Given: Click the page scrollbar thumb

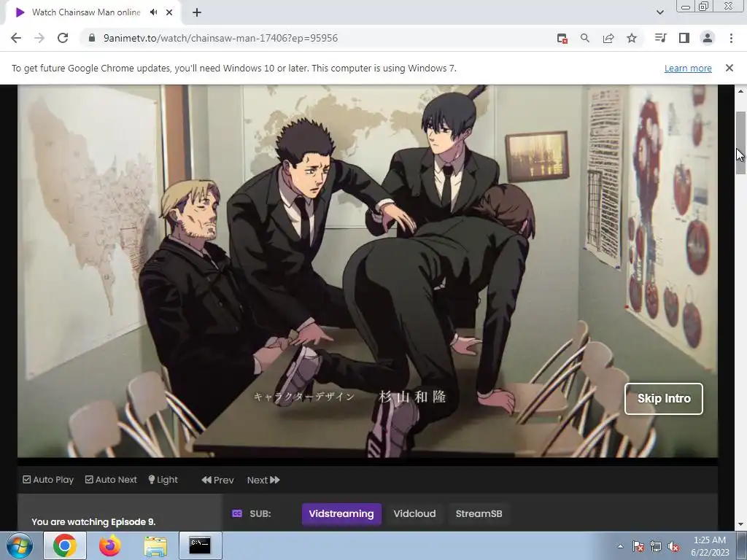Looking at the screenshot, I should click(740, 143).
